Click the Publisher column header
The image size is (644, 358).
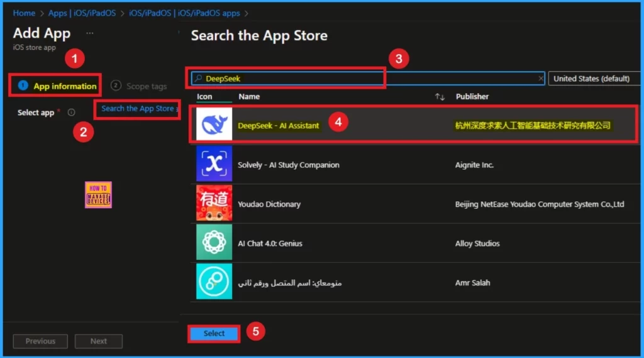click(x=472, y=97)
